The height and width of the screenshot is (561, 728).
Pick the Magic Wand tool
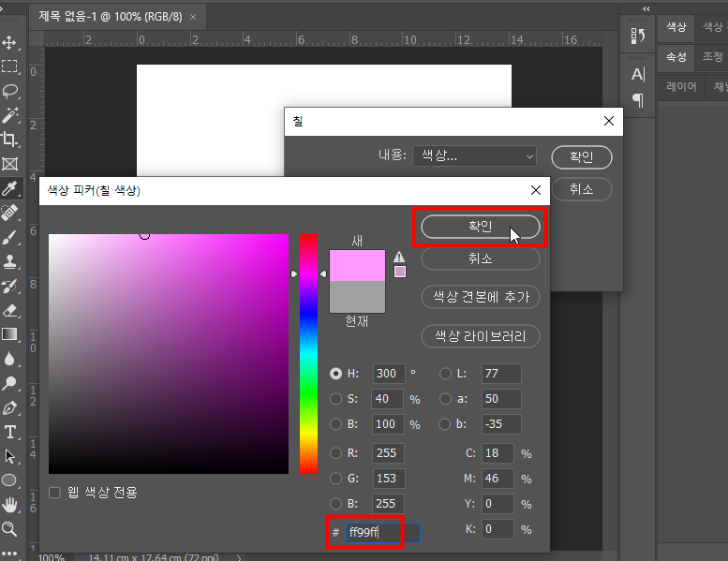10,115
